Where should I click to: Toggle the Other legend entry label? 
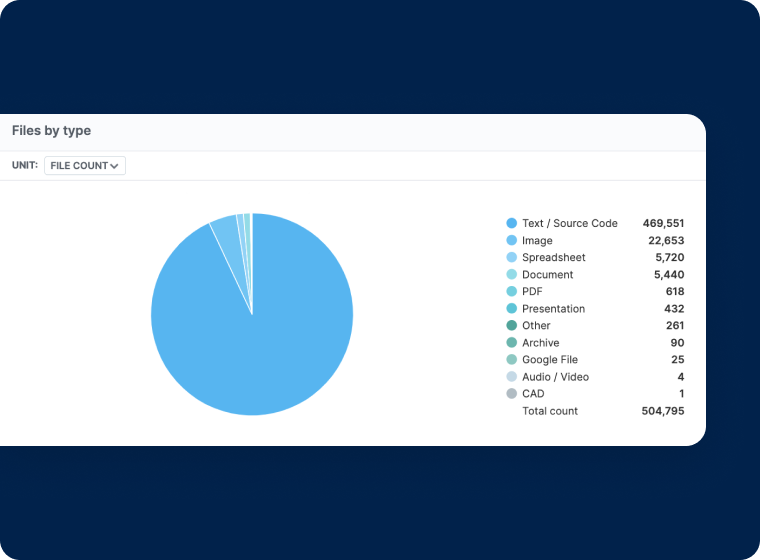536,326
